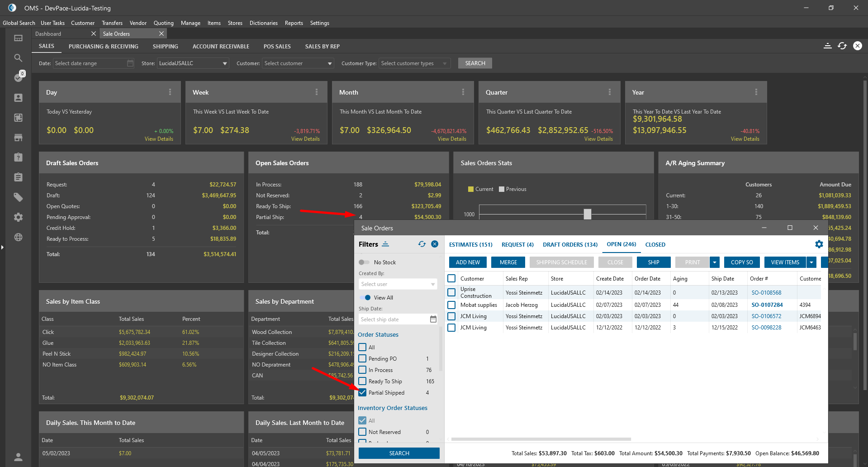This screenshot has height=467, width=868.
Task: Click the user profile icon at sidebar bottom
Action: pyautogui.click(x=18, y=457)
